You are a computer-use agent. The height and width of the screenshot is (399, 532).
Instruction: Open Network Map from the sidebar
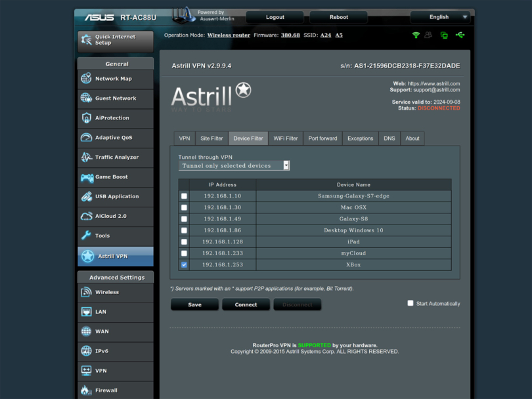coord(115,79)
